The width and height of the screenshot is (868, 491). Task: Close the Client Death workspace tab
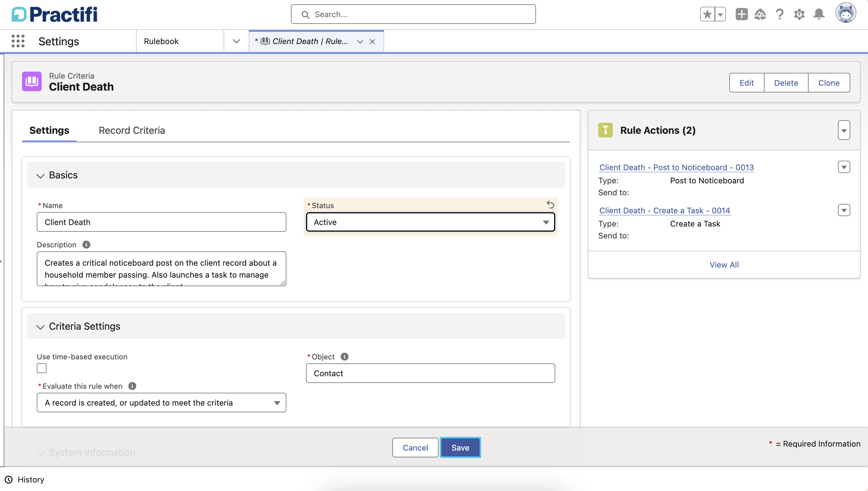tap(372, 42)
